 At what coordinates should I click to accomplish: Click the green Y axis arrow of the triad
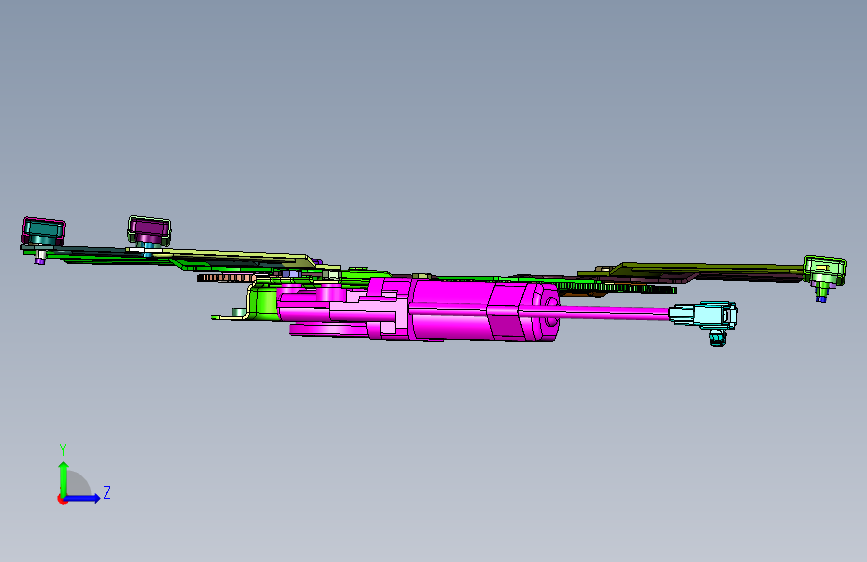63,478
